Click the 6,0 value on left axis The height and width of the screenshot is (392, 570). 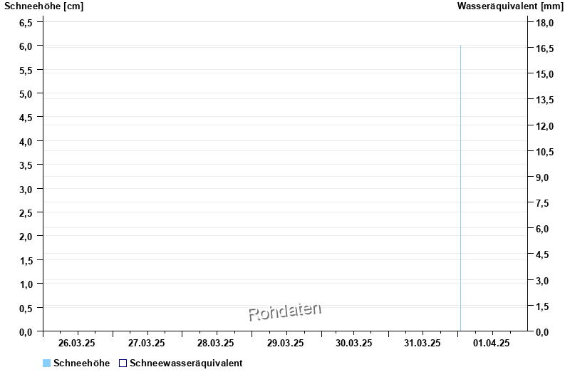(x=25, y=46)
